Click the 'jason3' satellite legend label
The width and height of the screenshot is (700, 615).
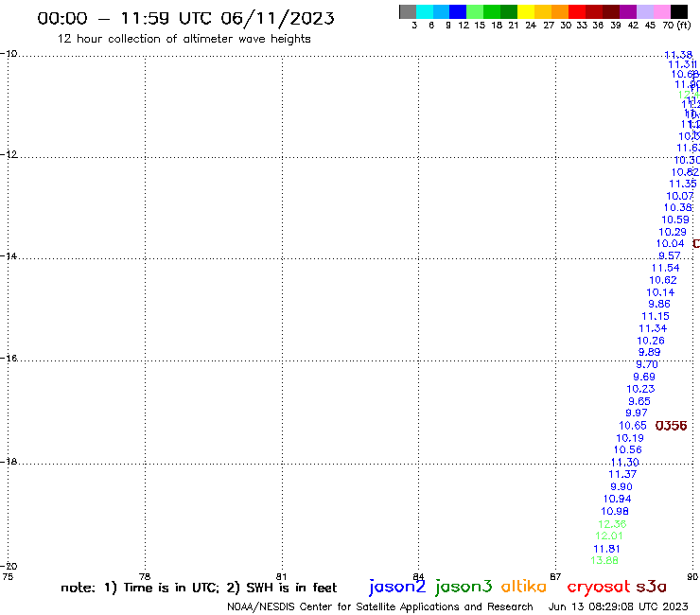pos(464,587)
